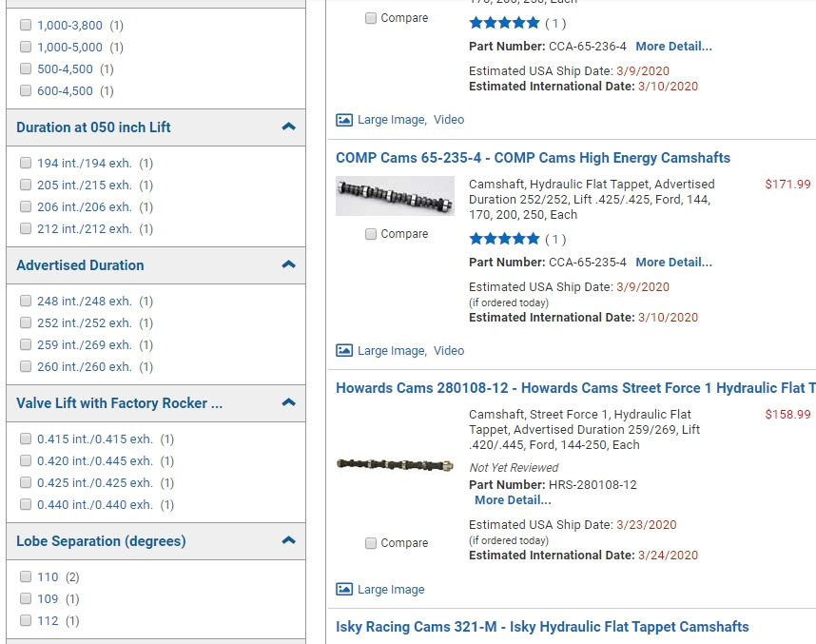The image size is (816, 644).
Task: Select lobe separation 109 filter
Action: (26, 598)
